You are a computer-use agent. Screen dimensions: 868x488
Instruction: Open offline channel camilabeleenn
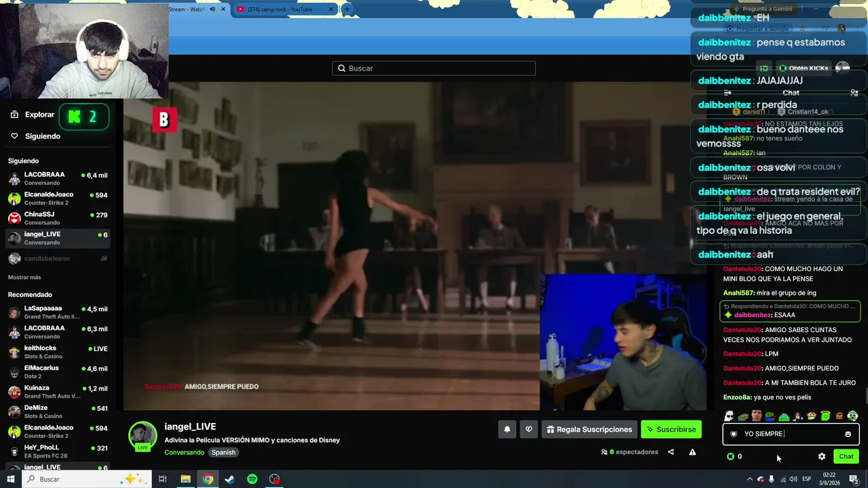58,258
